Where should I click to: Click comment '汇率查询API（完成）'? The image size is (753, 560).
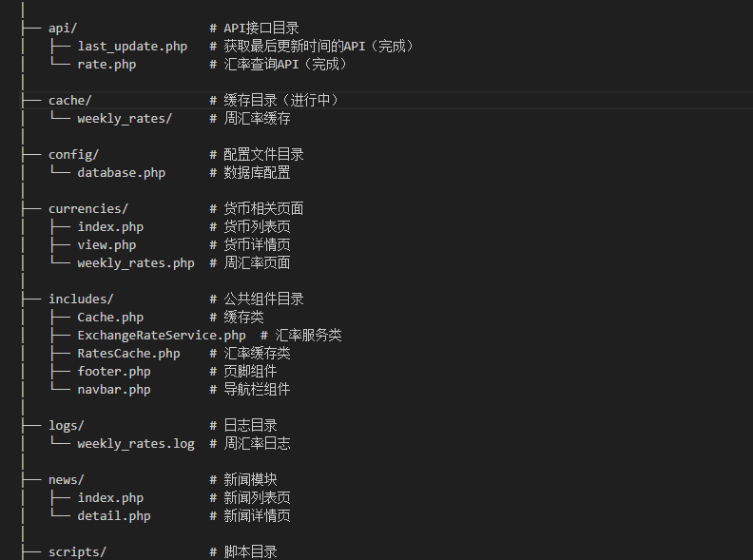point(285,65)
